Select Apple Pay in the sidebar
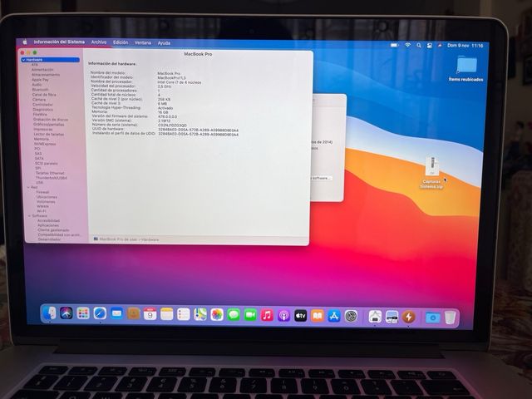The width and height of the screenshot is (532, 399). [40, 80]
